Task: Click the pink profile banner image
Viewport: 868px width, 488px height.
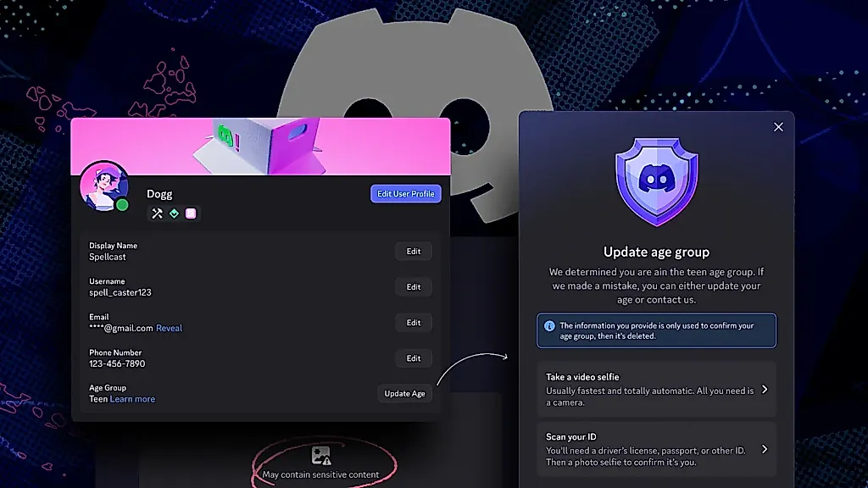Action: (x=261, y=146)
